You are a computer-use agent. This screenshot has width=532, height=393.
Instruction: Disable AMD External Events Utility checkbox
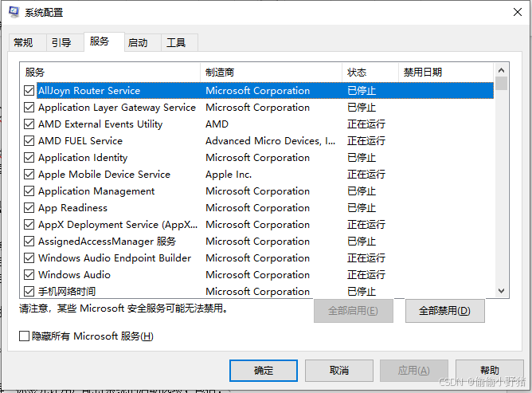(x=29, y=124)
